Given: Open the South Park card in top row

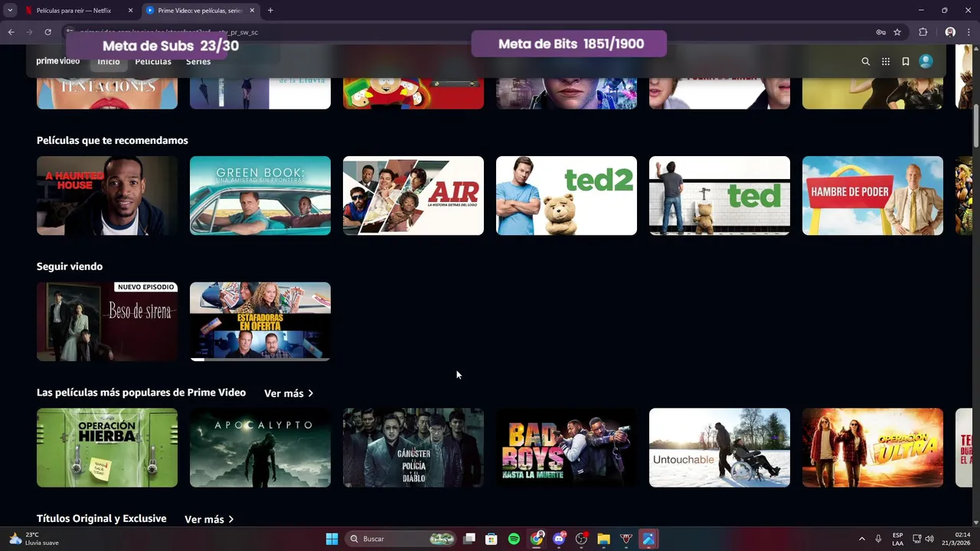Looking at the screenshot, I should tap(413, 92).
